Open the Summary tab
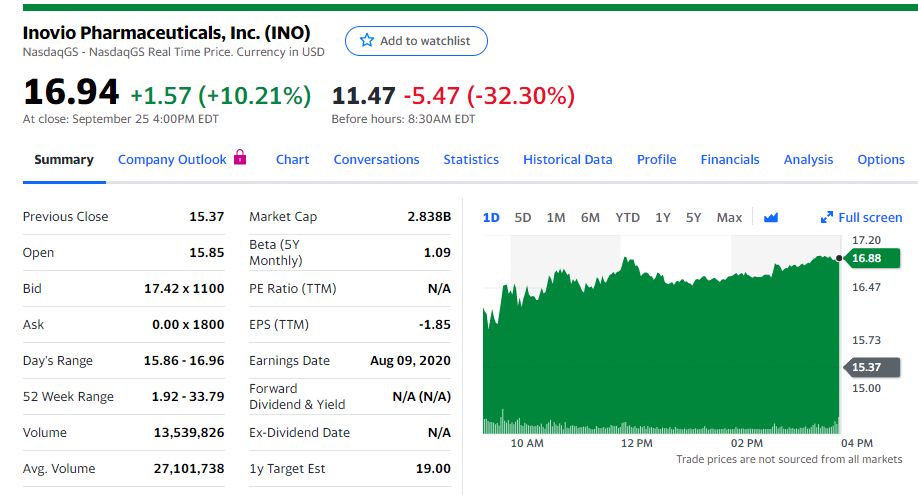The image size is (918, 495). [64, 160]
